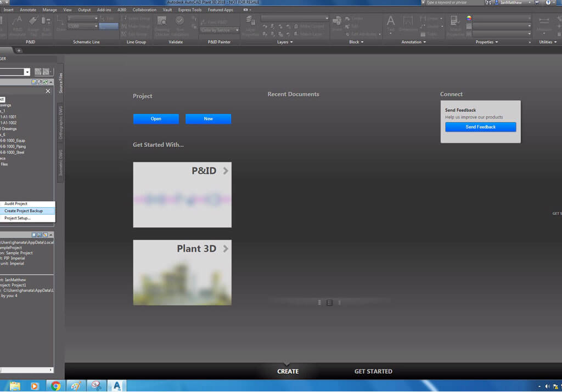Collapse the project tree panel with up arrow

click(x=51, y=82)
